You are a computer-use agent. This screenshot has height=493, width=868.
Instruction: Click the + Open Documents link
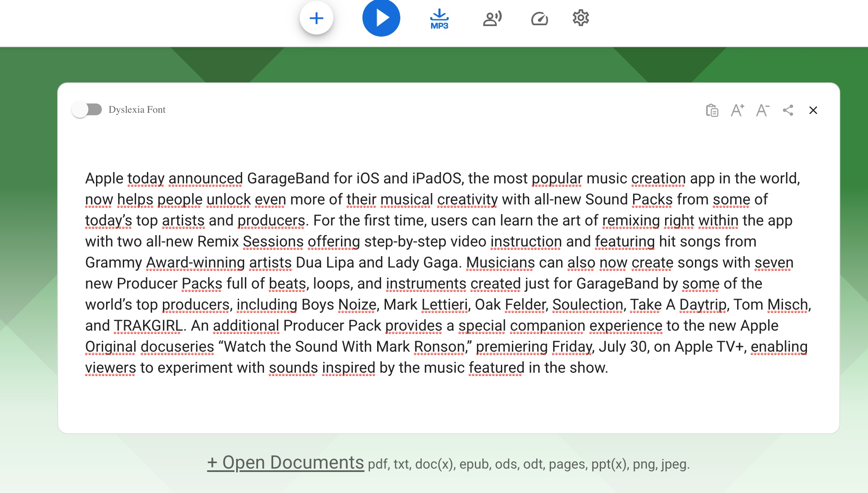pyautogui.click(x=285, y=463)
